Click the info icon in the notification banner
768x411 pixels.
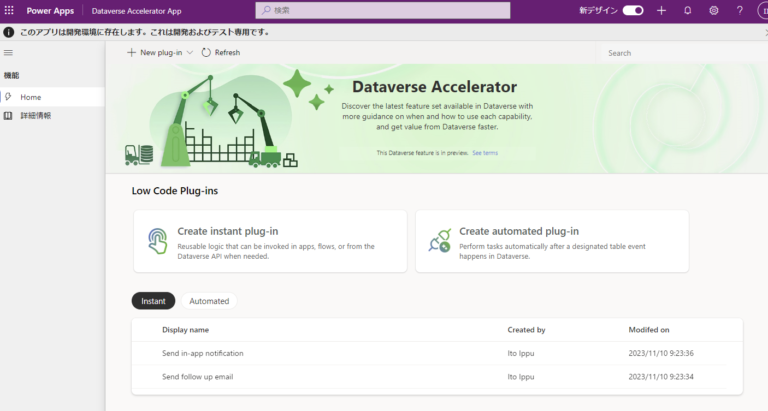9,32
